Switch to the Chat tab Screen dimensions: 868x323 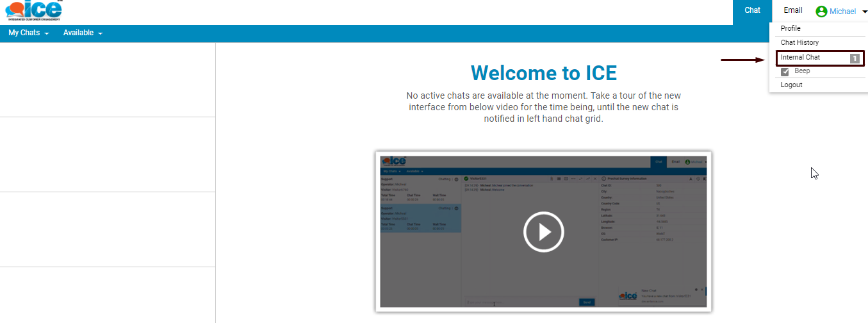point(752,11)
